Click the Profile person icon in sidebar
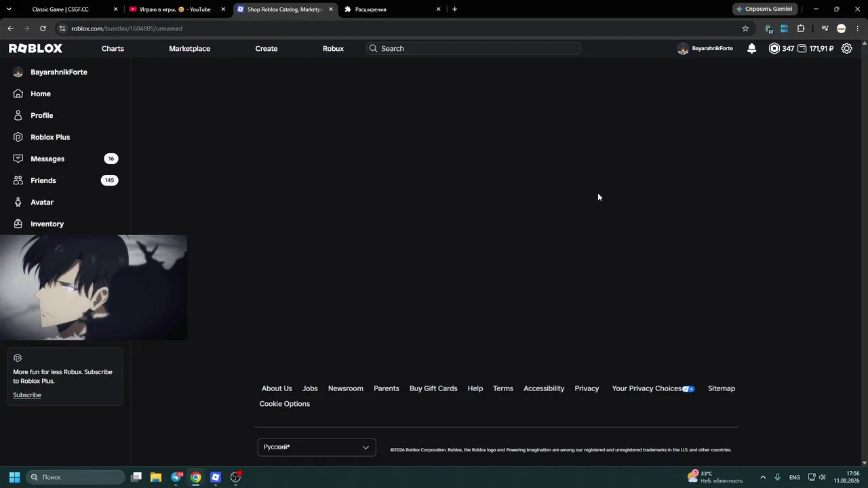Image resolution: width=868 pixels, height=488 pixels. [18, 115]
